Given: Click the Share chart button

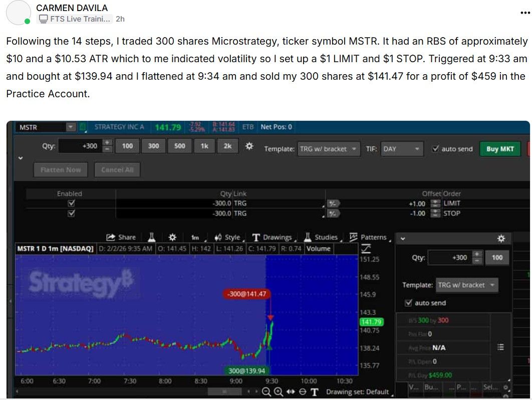Looking at the screenshot, I should pyautogui.click(x=121, y=238).
